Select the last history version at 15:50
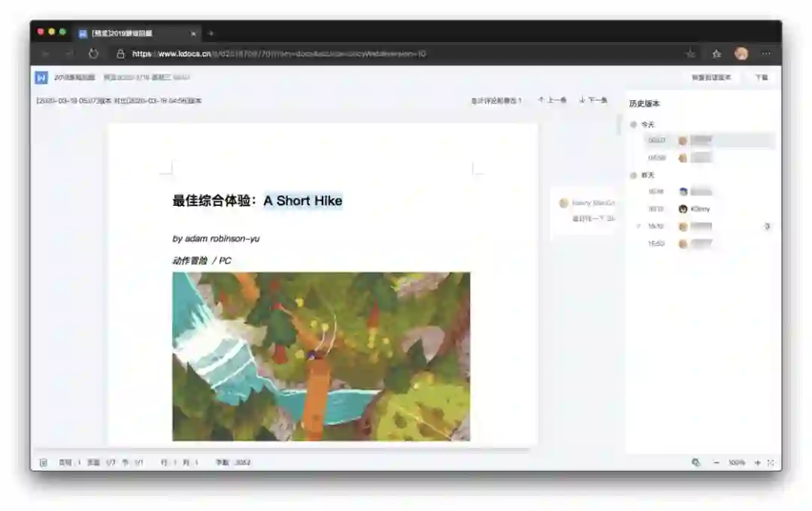Viewport: 812px width, 511px height. pos(710,243)
